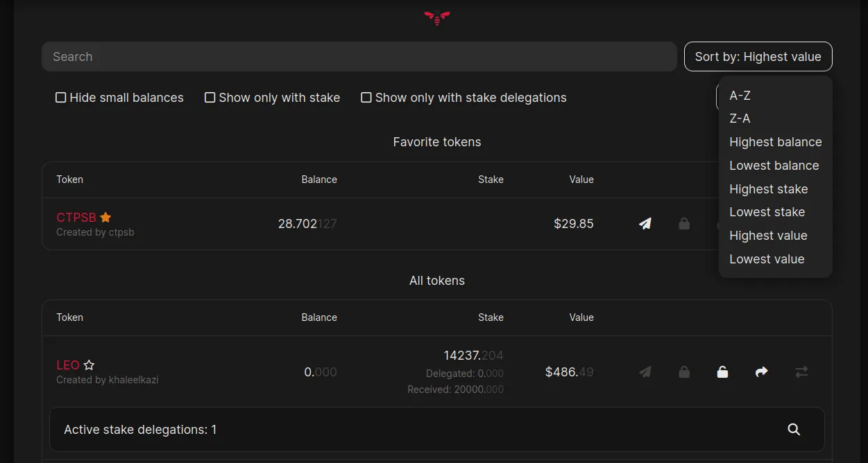Open the CTPSB token link
Image resolution: width=868 pixels, height=463 pixels.
[76, 217]
